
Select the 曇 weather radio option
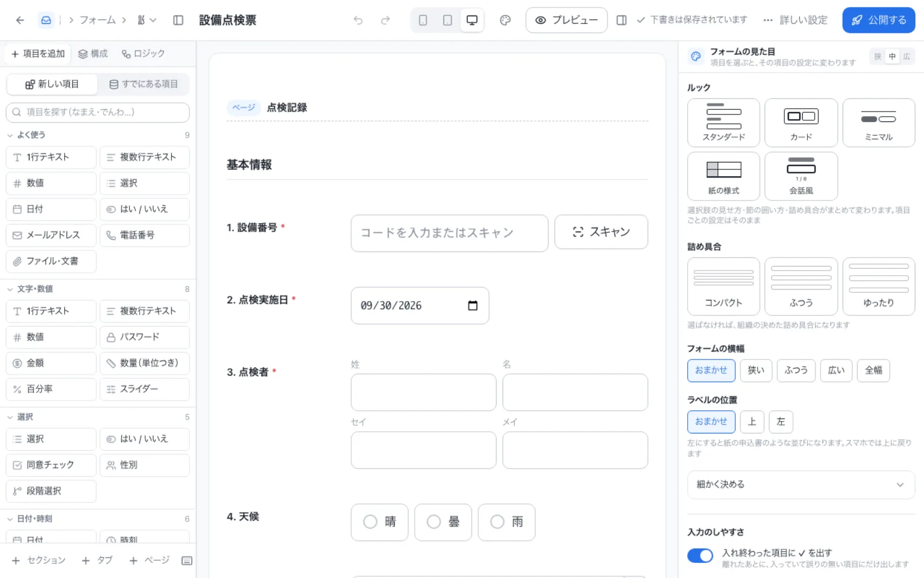[443, 522]
